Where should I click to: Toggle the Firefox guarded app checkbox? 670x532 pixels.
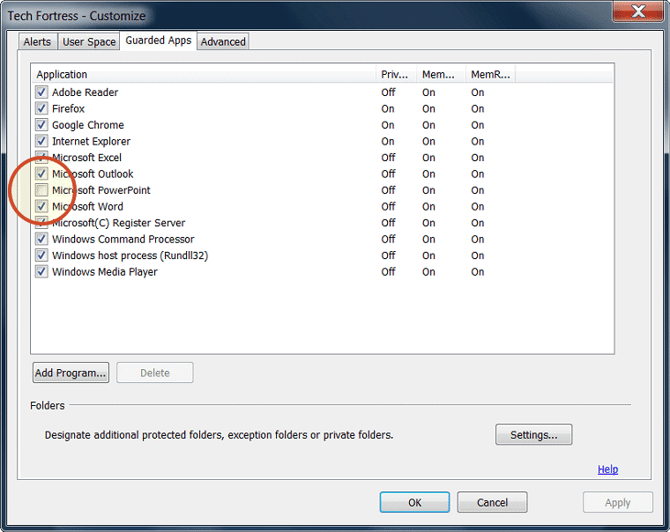click(x=41, y=109)
